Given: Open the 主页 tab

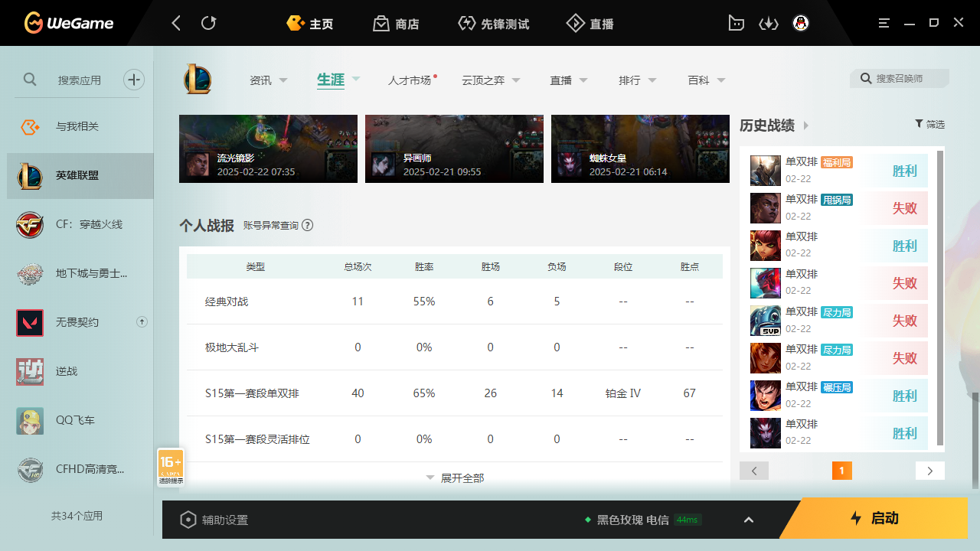Looking at the screenshot, I should point(310,24).
